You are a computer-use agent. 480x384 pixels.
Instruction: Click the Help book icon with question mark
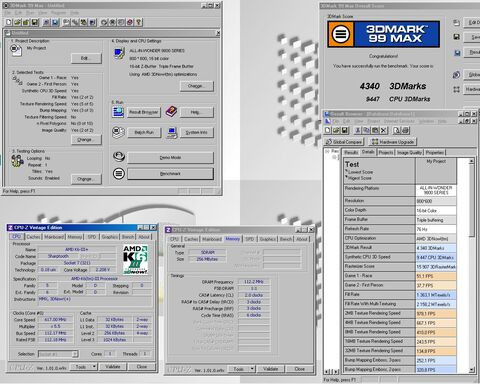(171, 112)
